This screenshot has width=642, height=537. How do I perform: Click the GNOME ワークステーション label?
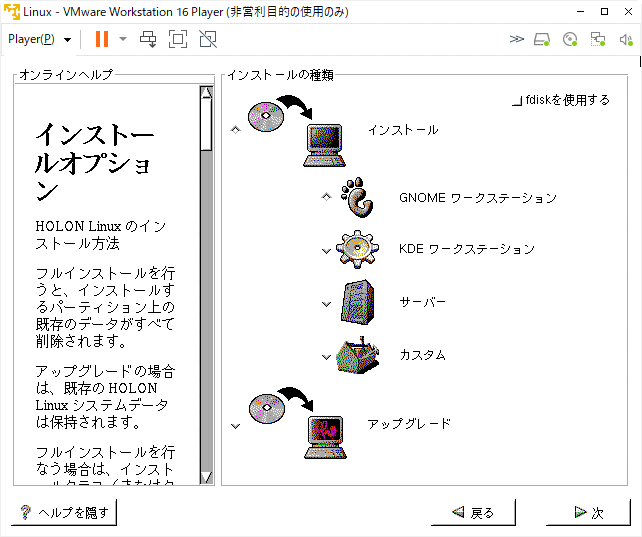click(x=478, y=198)
